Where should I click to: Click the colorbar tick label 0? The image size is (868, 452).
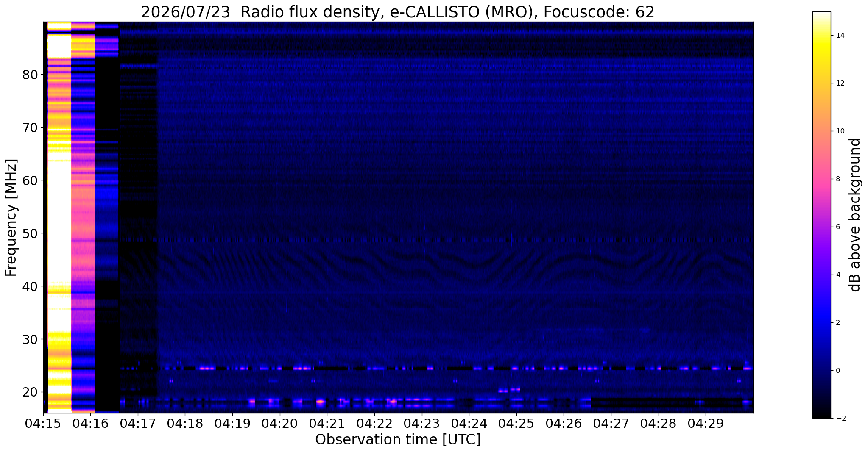(x=837, y=371)
